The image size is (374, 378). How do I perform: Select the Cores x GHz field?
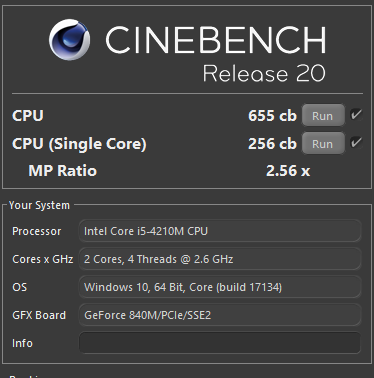220,259
